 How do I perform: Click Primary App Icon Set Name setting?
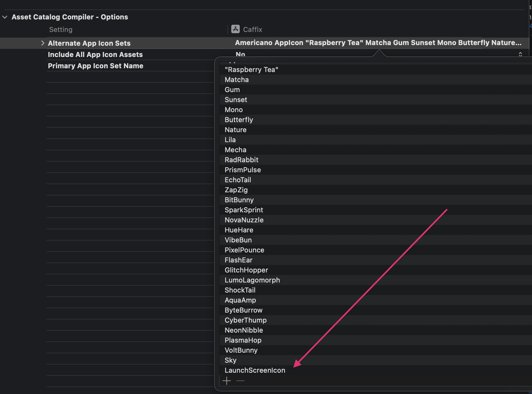95,66
